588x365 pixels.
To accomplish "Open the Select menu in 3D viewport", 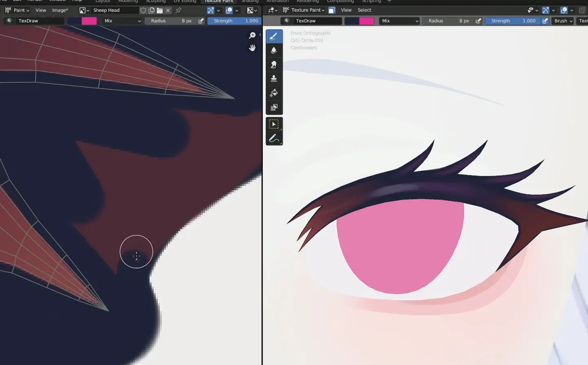I will pyautogui.click(x=364, y=10).
